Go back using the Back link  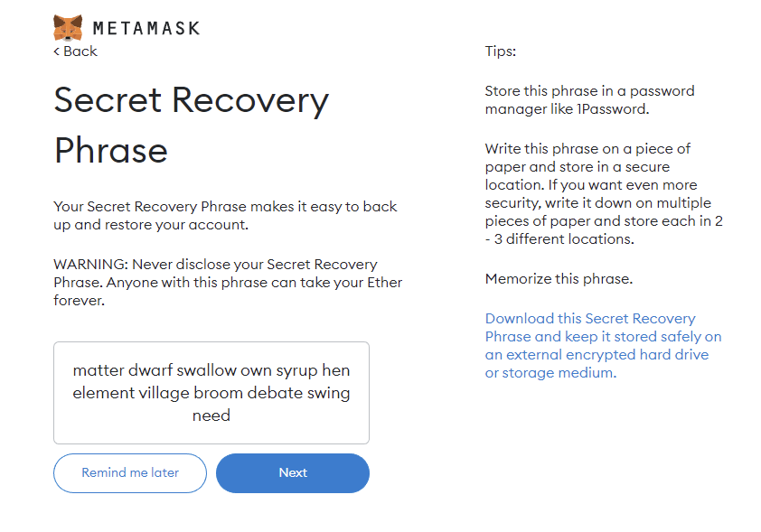pos(75,51)
